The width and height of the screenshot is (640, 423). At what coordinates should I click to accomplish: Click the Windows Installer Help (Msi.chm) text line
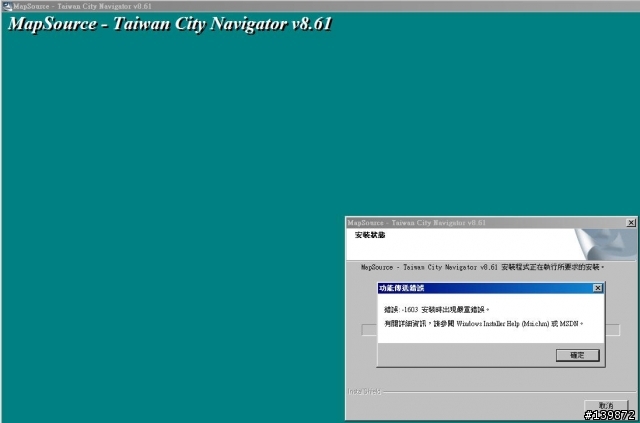coord(484,324)
